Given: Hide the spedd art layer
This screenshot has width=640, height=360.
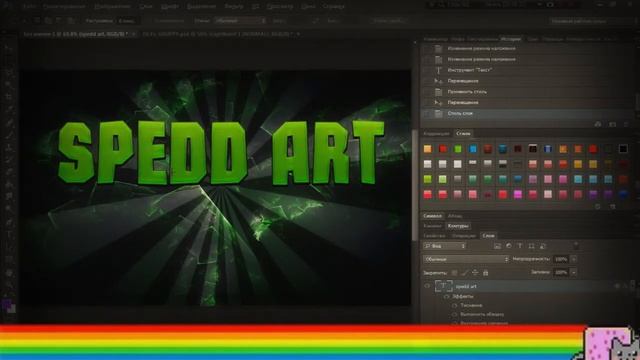Looking at the screenshot, I should click(427, 286).
